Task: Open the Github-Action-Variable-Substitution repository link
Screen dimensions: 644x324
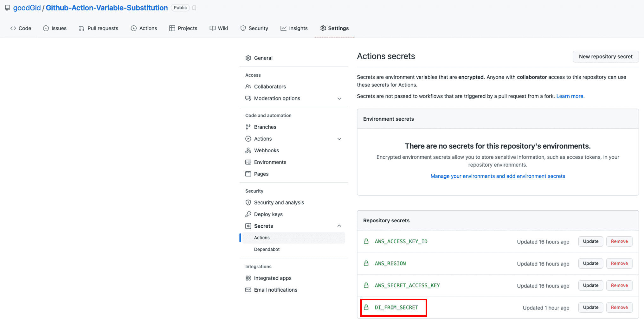Action: tap(107, 8)
